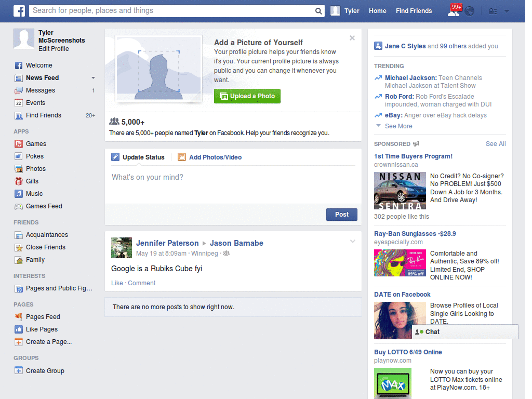
Task: Click the profile picture placeholder in sidebar
Action: pos(24,38)
